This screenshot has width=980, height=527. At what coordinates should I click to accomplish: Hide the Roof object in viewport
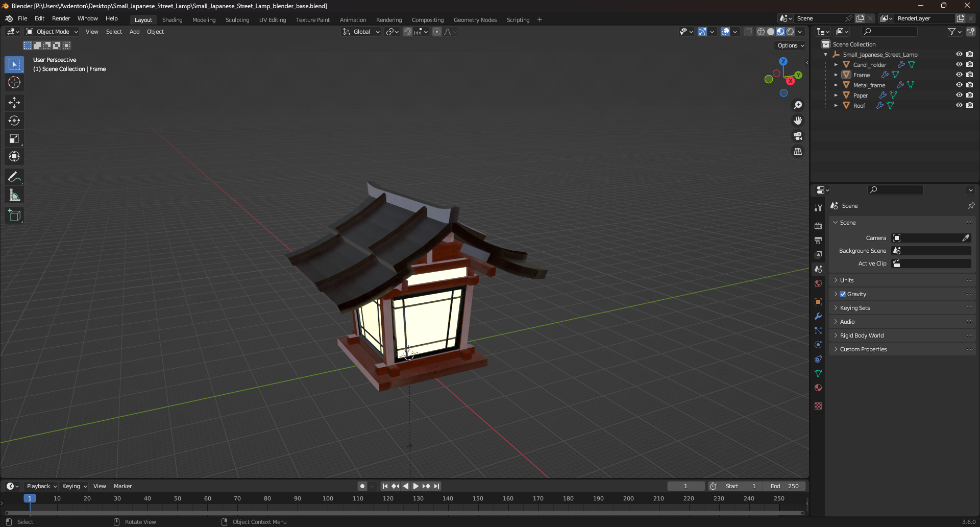pyautogui.click(x=959, y=105)
